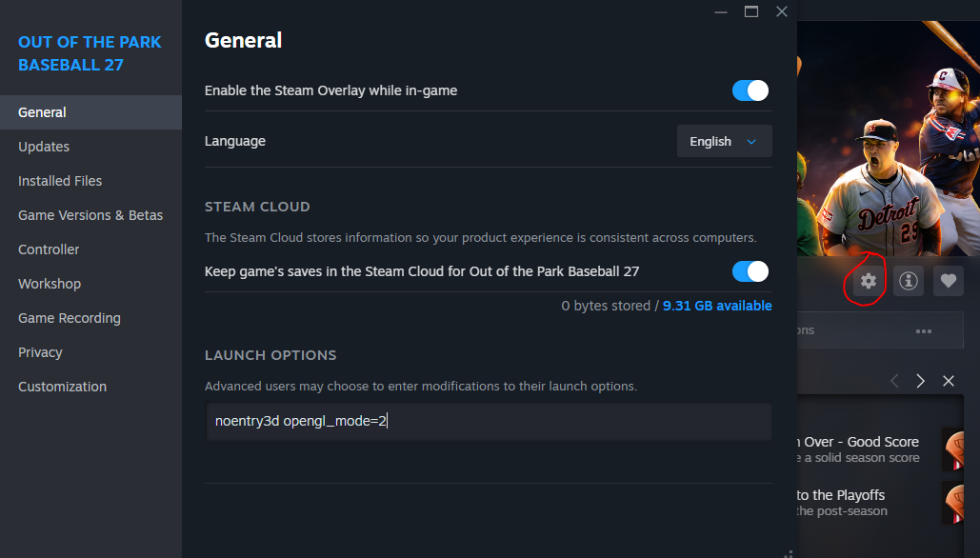Image resolution: width=980 pixels, height=558 pixels.
Task: Advance with the right chevron arrow
Action: point(921,381)
